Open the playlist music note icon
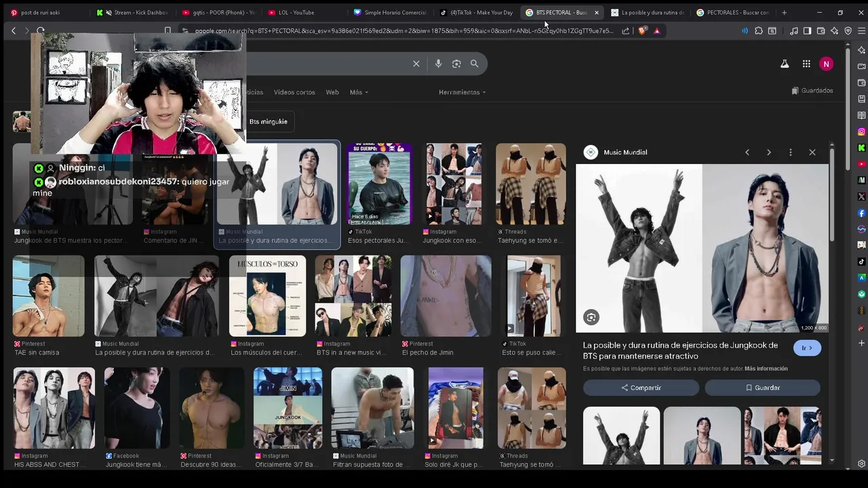 pyautogui.click(x=793, y=30)
